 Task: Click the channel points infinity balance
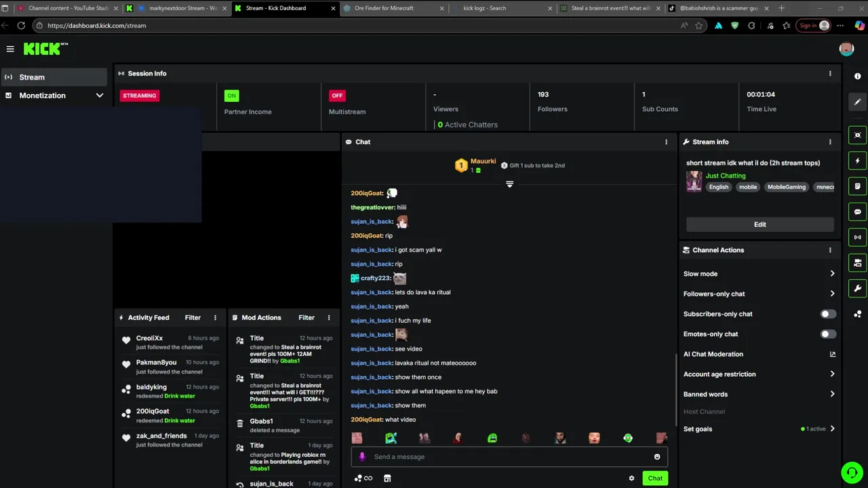pyautogui.click(x=363, y=479)
